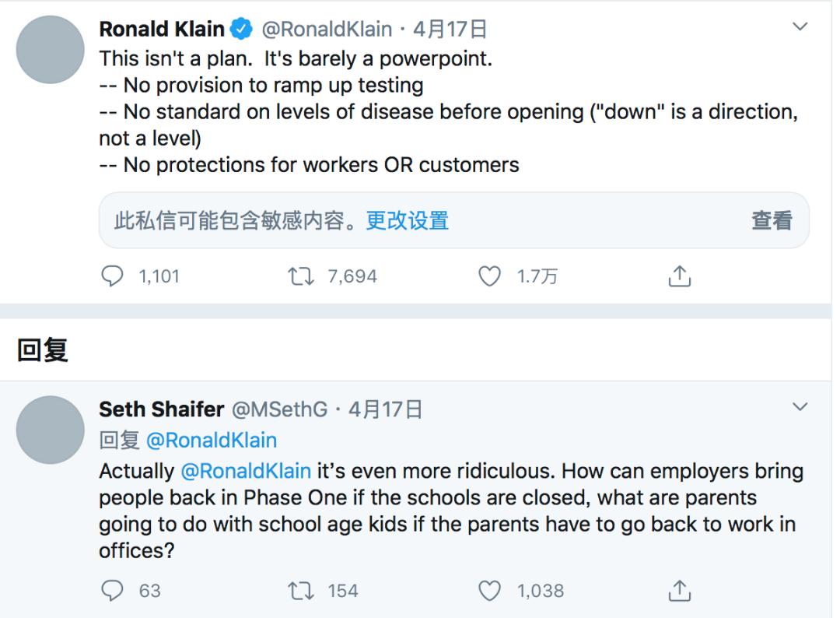
Task: Reply to Seth Shaifer's tweet
Action: (114, 591)
